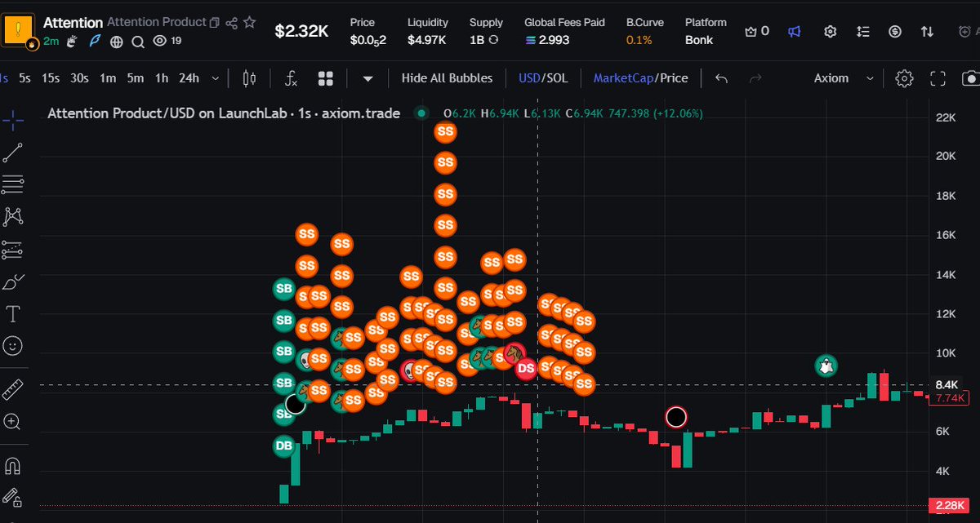Select the 1m timeframe
Viewport: 980px width, 523px height.
(108, 78)
